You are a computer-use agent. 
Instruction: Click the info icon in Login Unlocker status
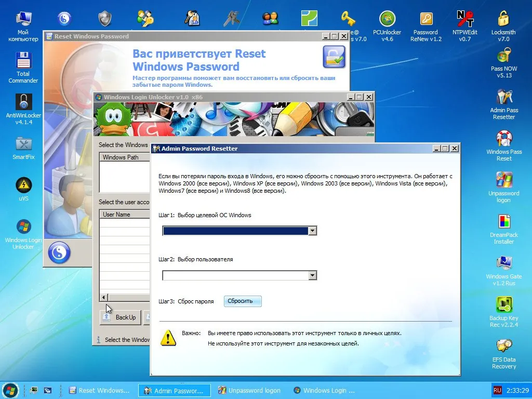(98, 340)
